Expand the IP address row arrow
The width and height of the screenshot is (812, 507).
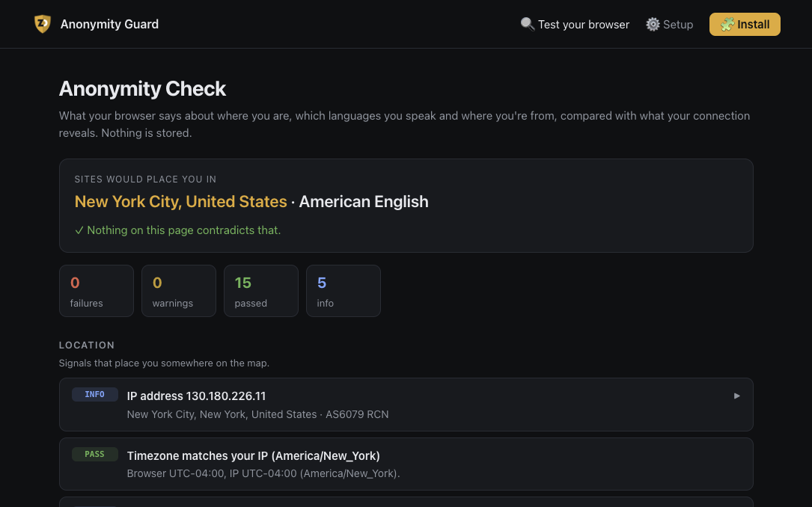point(736,396)
